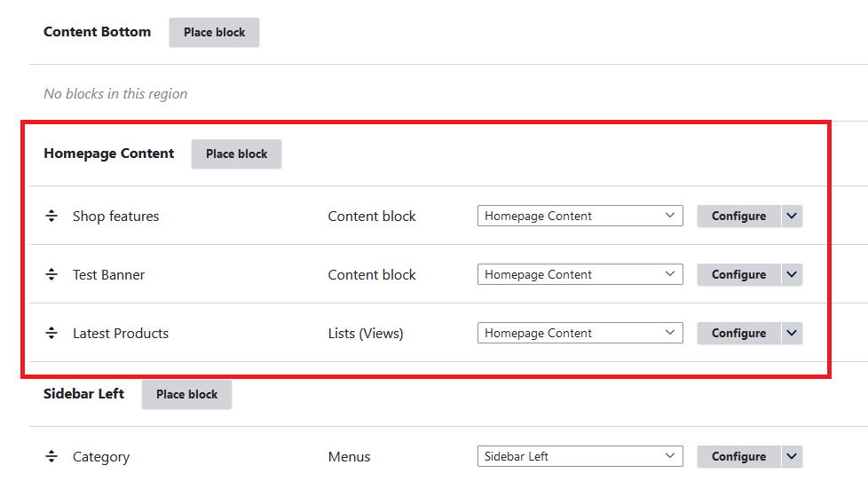Open Sidebar Left region dropdown for Category
868x481 pixels.
pos(580,457)
